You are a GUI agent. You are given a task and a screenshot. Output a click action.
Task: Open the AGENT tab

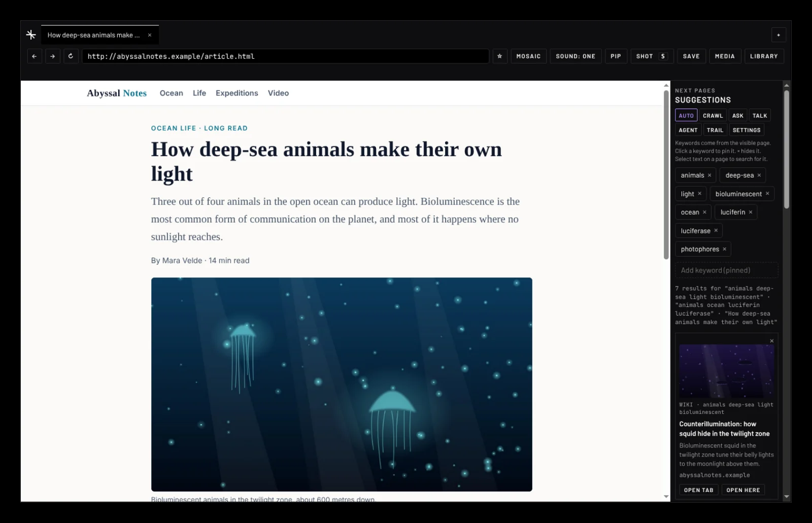click(688, 130)
